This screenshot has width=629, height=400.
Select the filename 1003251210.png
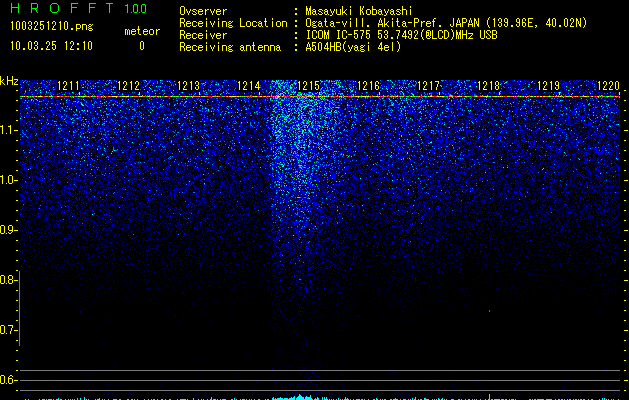(x=52, y=26)
